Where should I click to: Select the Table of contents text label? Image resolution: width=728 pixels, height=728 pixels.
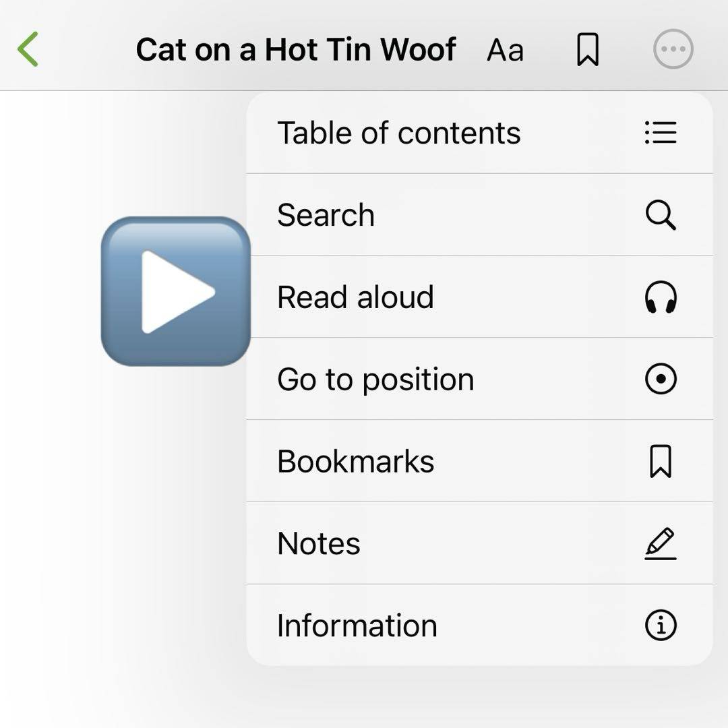tap(398, 133)
